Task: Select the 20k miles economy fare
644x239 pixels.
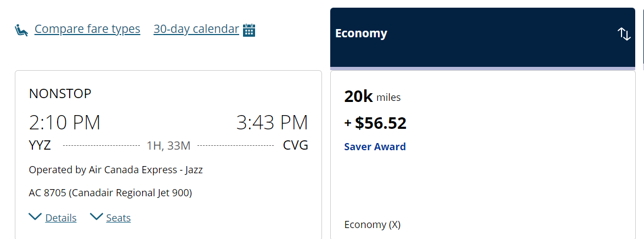Action: pyautogui.click(x=372, y=97)
